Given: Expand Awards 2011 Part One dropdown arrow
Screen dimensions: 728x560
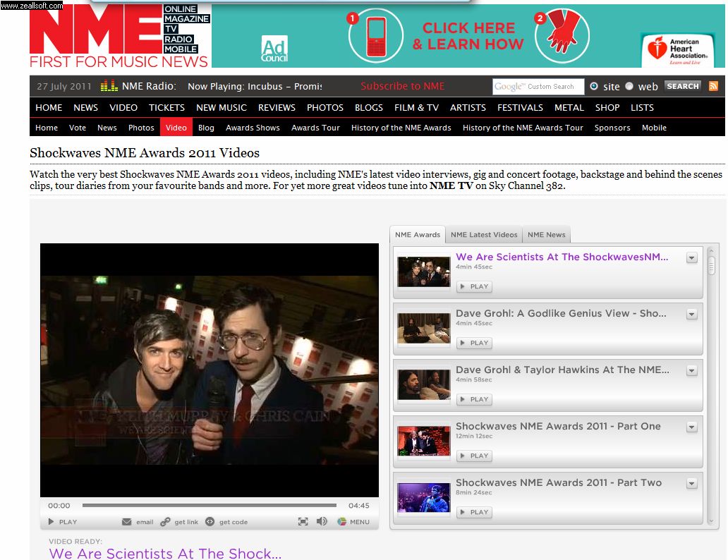Looking at the screenshot, I should tap(692, 427).
